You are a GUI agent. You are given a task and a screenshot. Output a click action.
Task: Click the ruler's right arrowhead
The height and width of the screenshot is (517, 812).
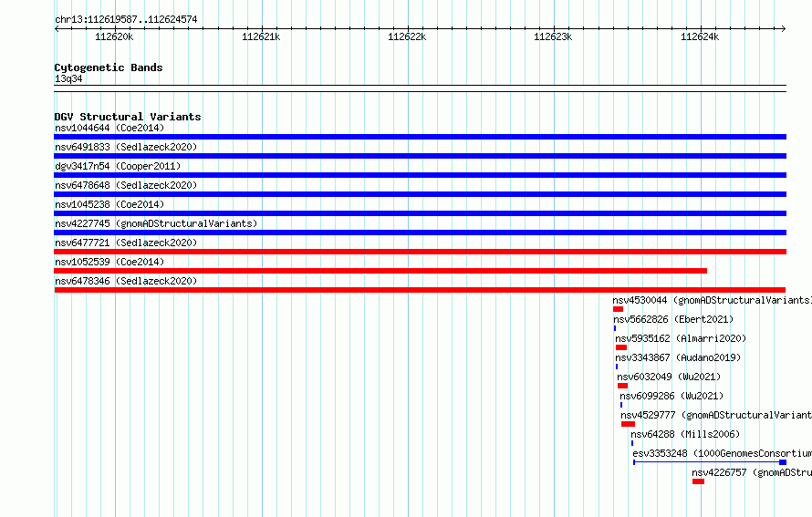[784, 29]
